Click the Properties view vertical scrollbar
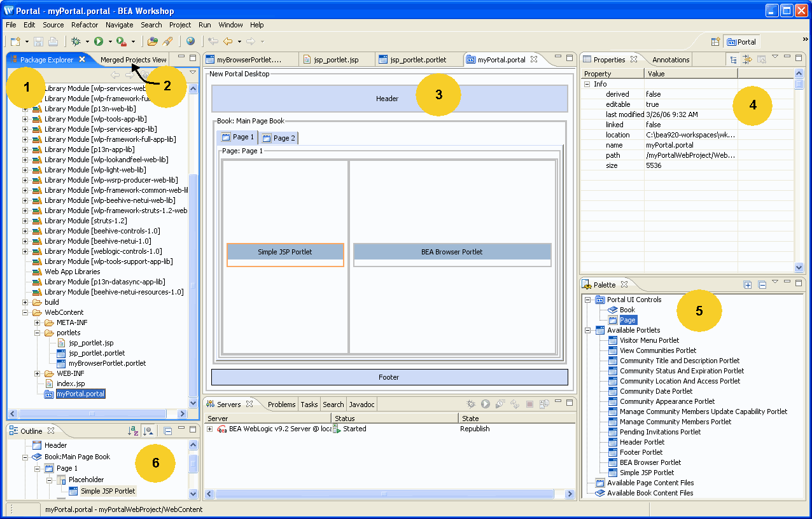This screenshot has height=519, width=812. click(799, 172)
